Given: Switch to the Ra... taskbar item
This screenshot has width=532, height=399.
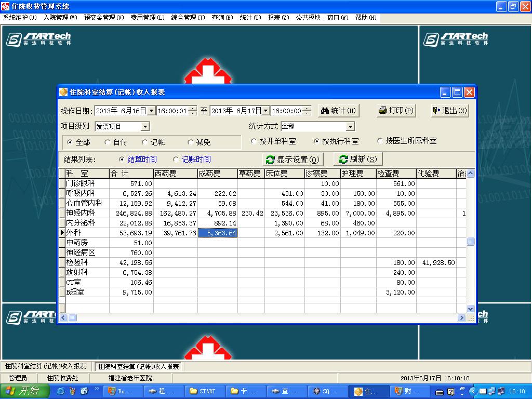Looking at the screenshot, I should click(x=123, y=391).
